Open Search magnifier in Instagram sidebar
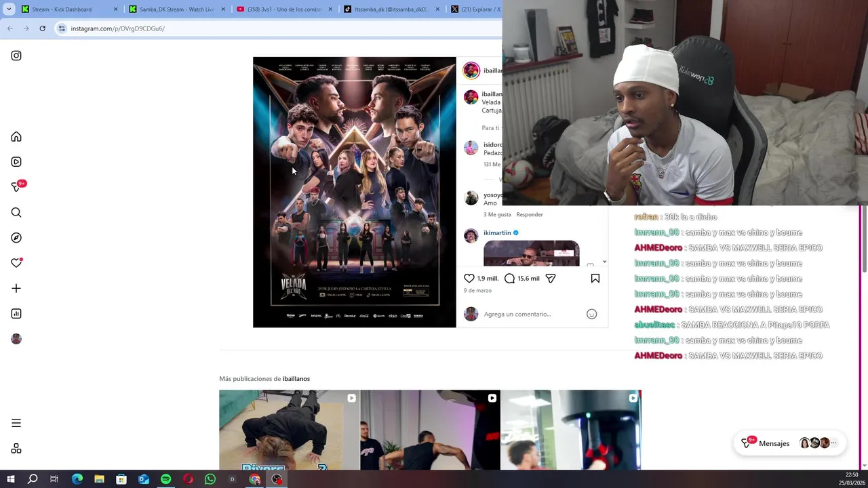Screen dimensions: 868x488 coord(16,213)
